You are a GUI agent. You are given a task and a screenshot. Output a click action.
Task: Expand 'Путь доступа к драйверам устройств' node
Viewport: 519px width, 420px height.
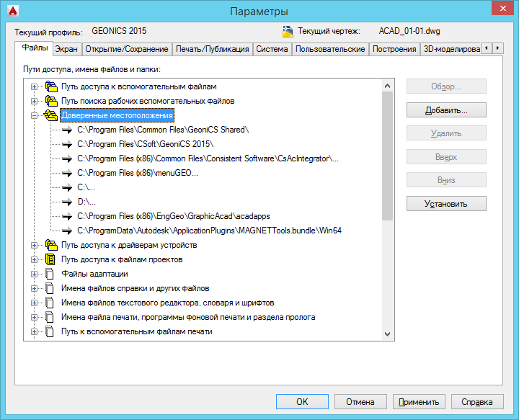pos(34,245)
